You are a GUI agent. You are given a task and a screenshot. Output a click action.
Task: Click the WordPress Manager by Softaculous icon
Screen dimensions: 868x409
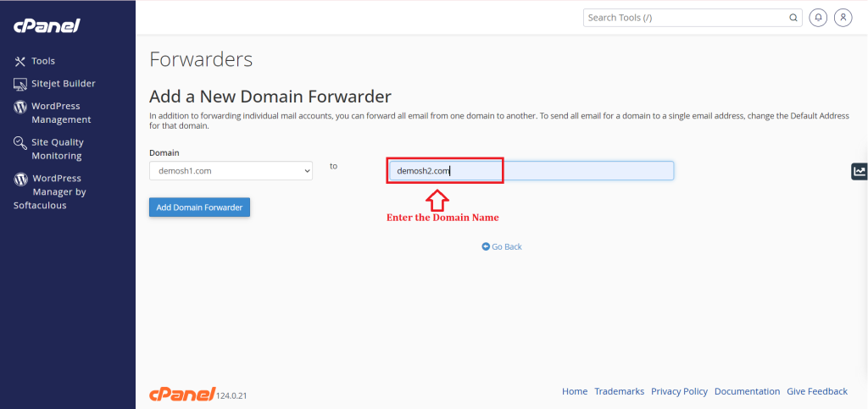coord(20,179)
